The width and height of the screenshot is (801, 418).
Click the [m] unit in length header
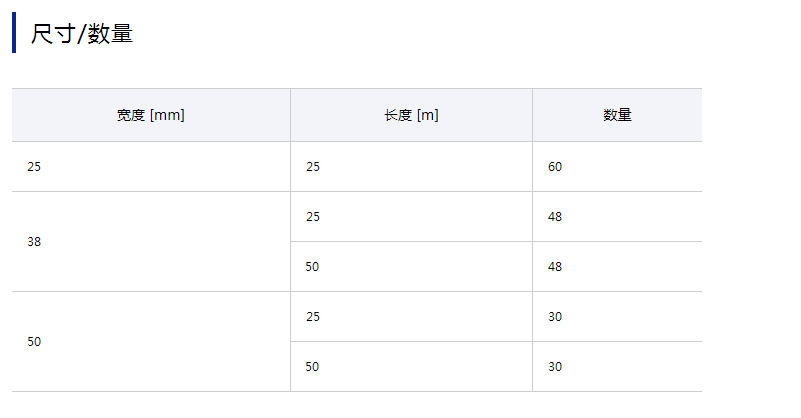pos(427,115)
